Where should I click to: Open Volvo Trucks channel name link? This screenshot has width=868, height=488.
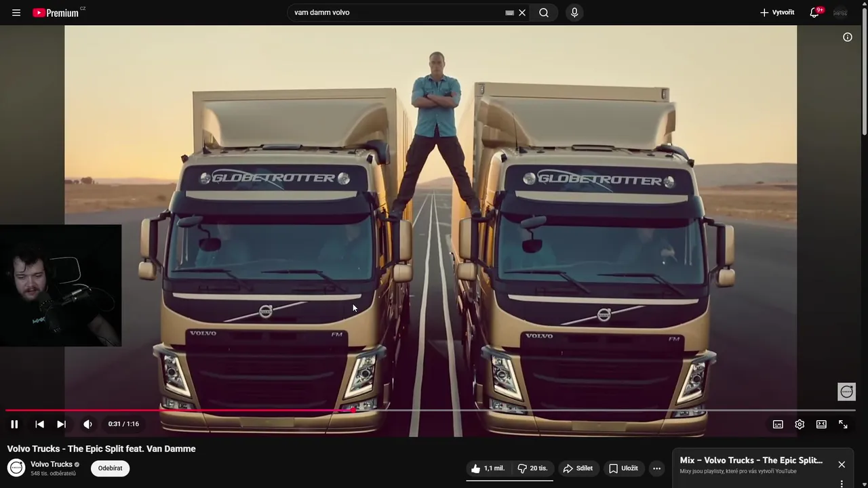click(x=52, y=464)
